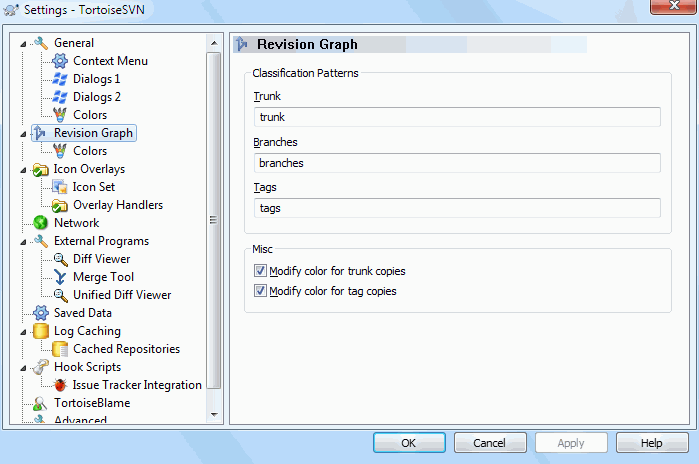The image size is (699, 464).
Task: Close the Settings window
Action: tap(673, 7)
